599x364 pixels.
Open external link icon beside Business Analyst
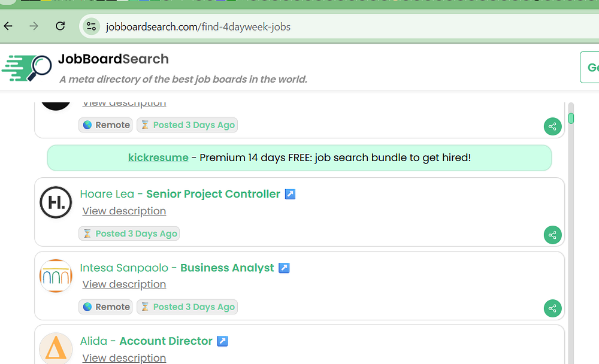point(284,268)
